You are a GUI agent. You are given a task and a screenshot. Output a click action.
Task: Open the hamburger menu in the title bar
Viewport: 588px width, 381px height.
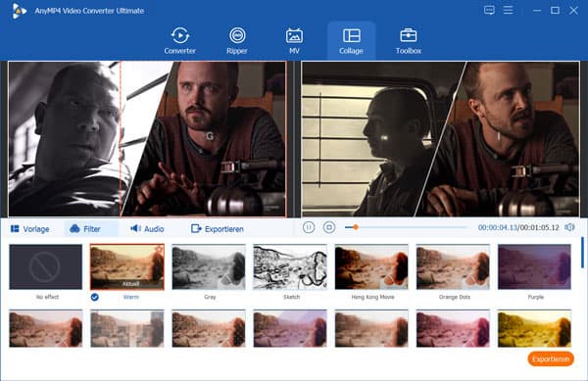point(508,10)
